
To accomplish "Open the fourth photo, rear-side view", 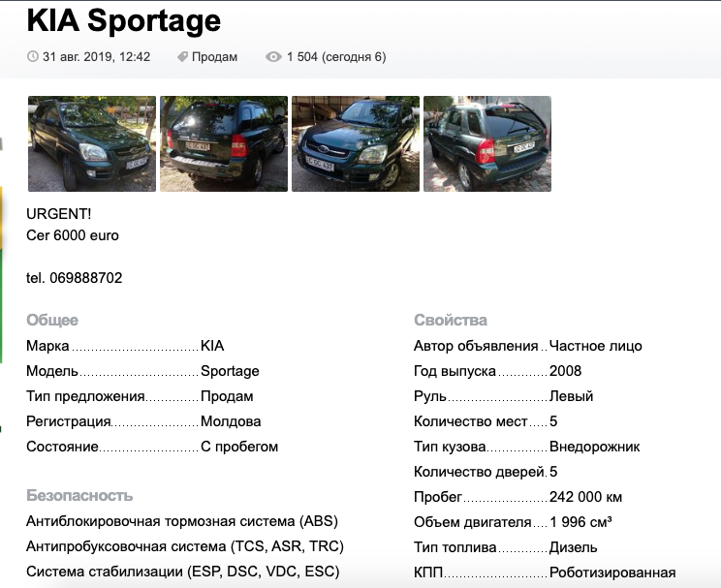I will [487, 143].
